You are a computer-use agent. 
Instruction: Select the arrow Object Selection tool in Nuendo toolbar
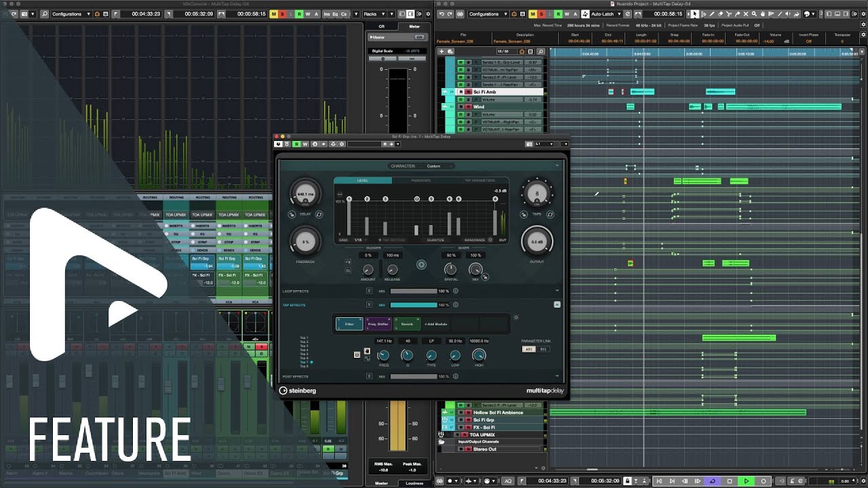tap(694, 14)
